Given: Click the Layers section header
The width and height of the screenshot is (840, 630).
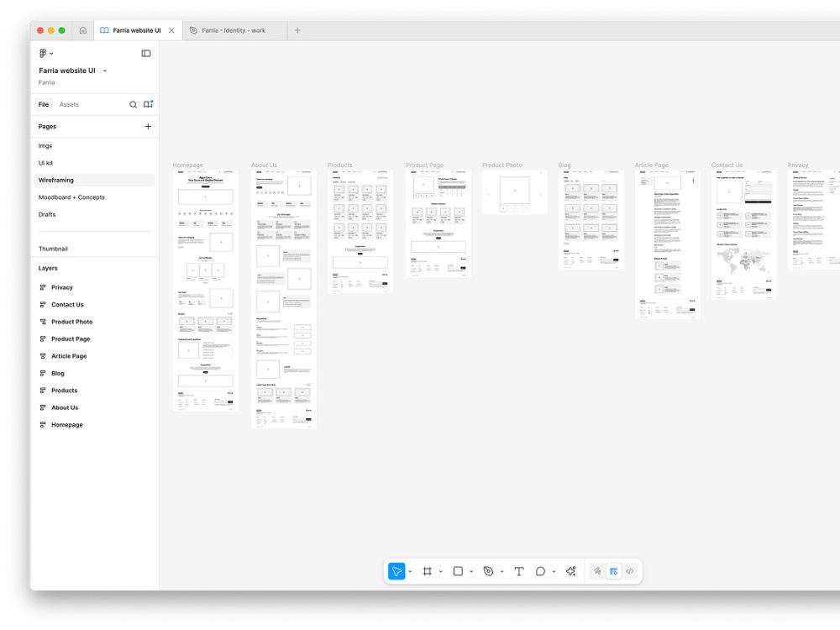Looking at the screenshot, I should tap(48, 268).
